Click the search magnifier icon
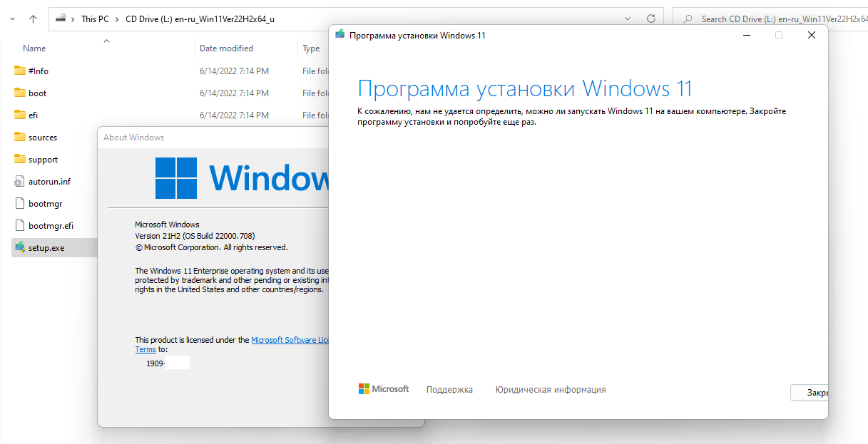The image size is (868, 444). tap(688, 19)
